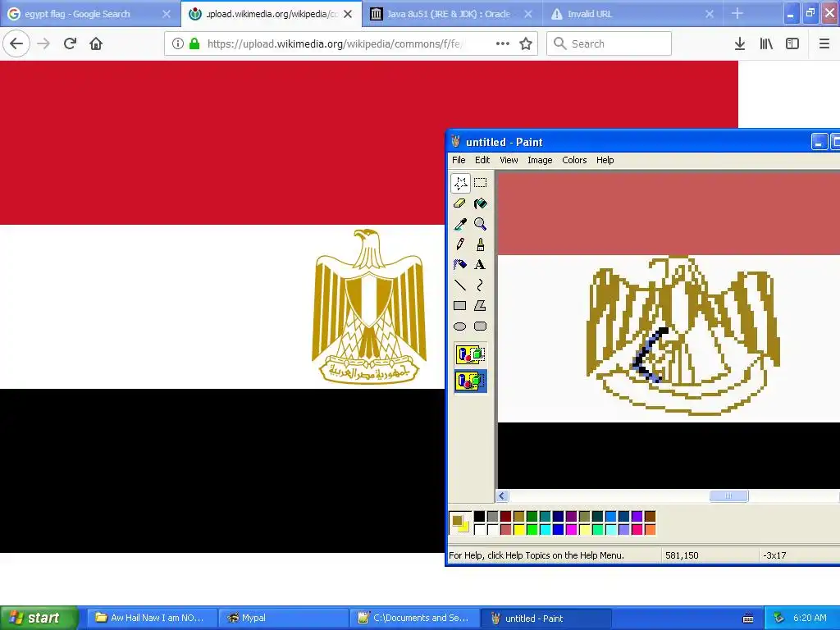840x630 pixels.
Task: Click the foreground/background color indicator box
Action: tap(460, 523)
